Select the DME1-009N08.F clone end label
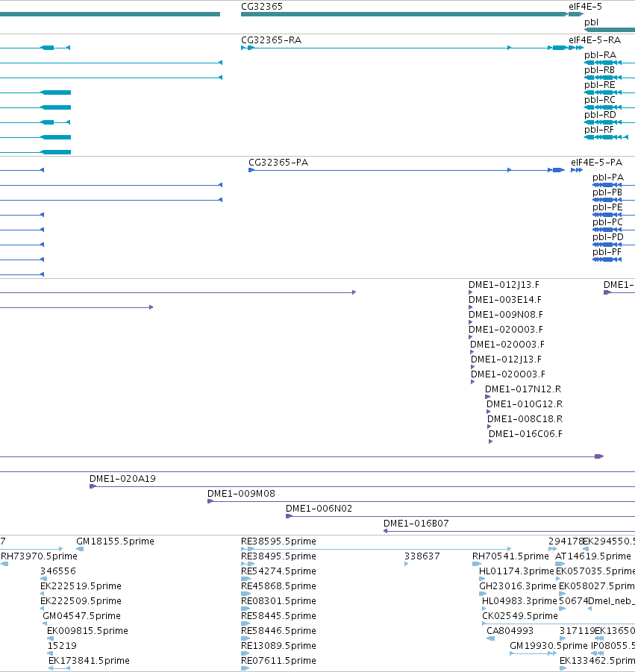This screenshot has height=672, width=635. pos(505,315)
